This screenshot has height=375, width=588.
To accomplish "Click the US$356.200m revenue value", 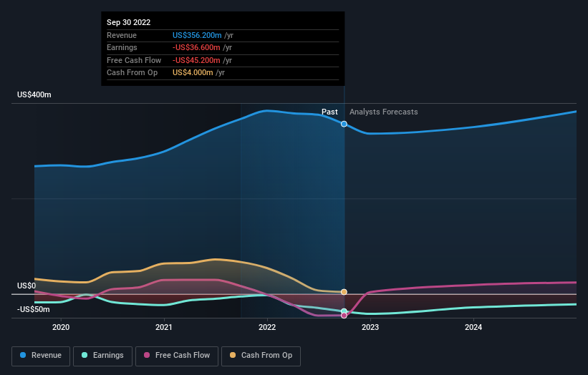I will click(197, 35).
